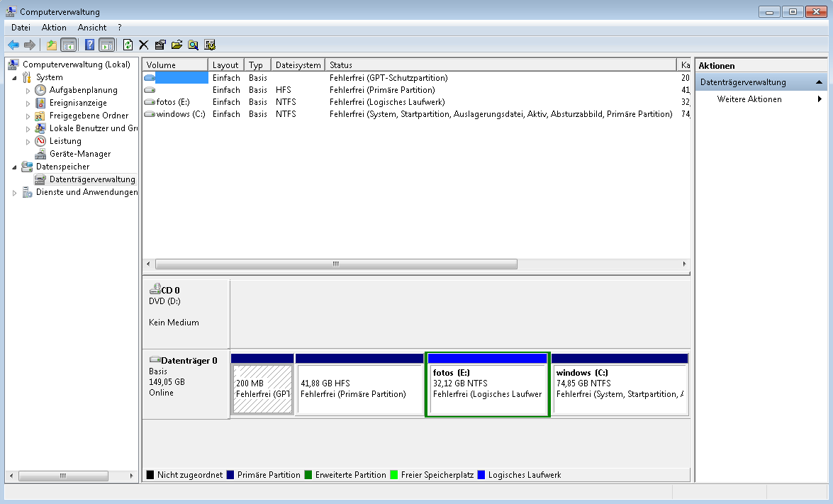The height and width of the screenshot is (504, 833).
Task: Click the Datenträger 0 disk icon
Action: (155, 359)
